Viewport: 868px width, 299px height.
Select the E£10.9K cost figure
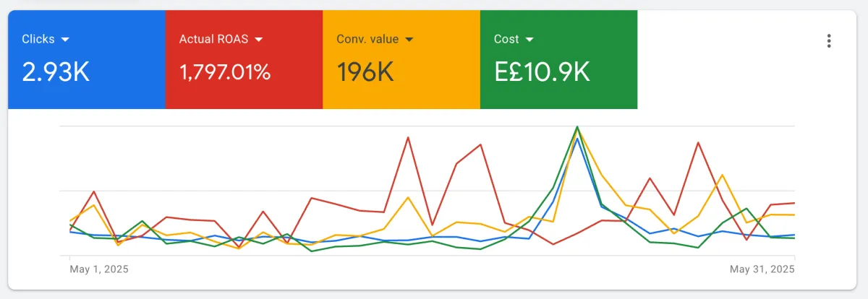point(542,71)
